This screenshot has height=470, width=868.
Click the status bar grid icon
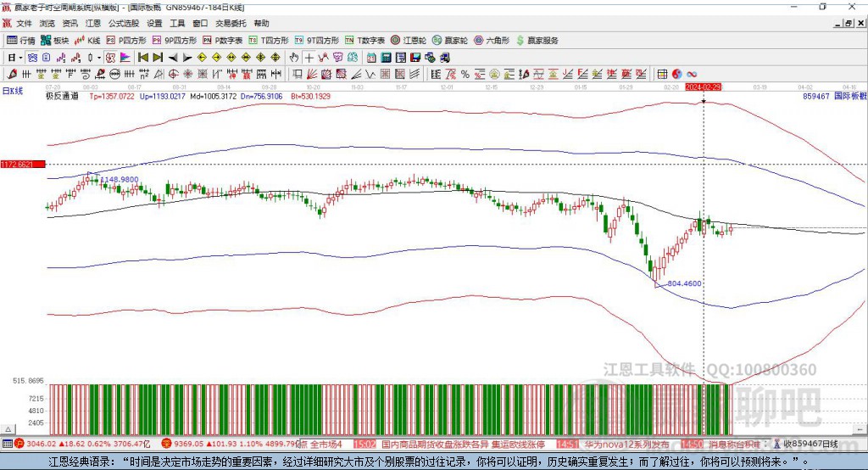[x=7, y=444]
